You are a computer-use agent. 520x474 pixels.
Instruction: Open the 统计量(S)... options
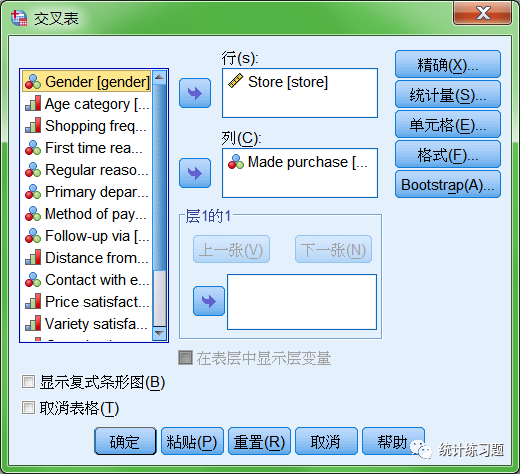pyautogui.click(x=448, y=95)
